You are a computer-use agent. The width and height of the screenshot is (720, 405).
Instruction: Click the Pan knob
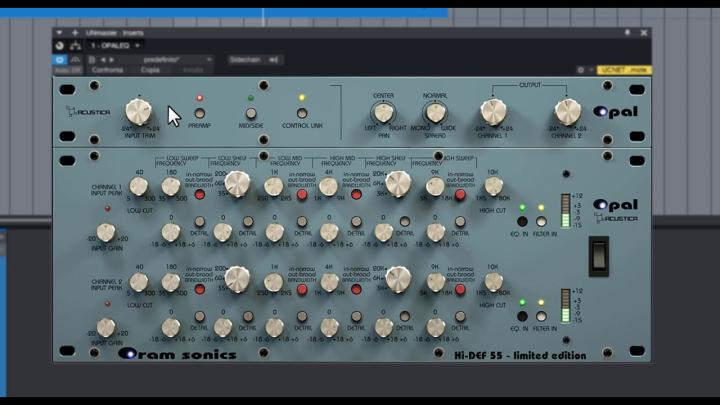click(x=383, y=112)
